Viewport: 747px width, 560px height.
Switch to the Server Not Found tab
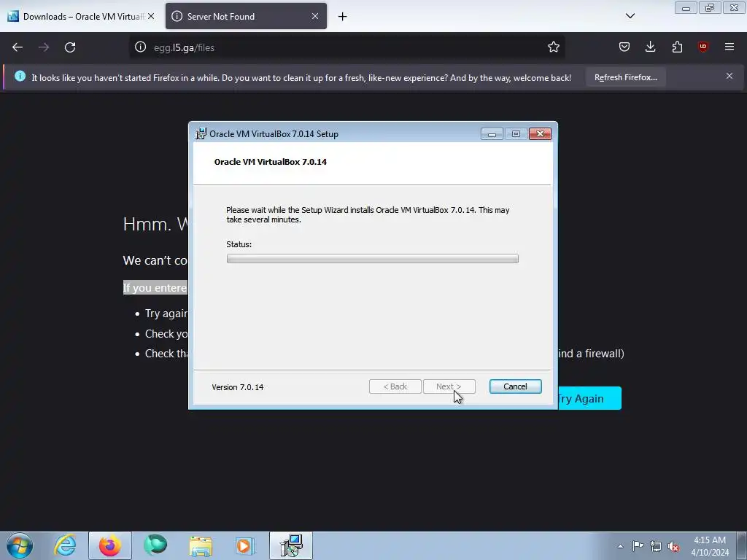246,17
